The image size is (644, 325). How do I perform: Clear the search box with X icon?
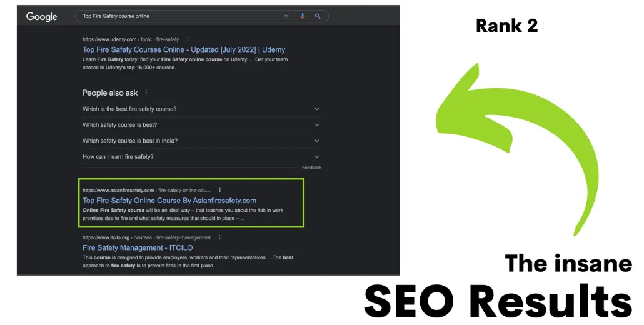click(x=286, y=16)
